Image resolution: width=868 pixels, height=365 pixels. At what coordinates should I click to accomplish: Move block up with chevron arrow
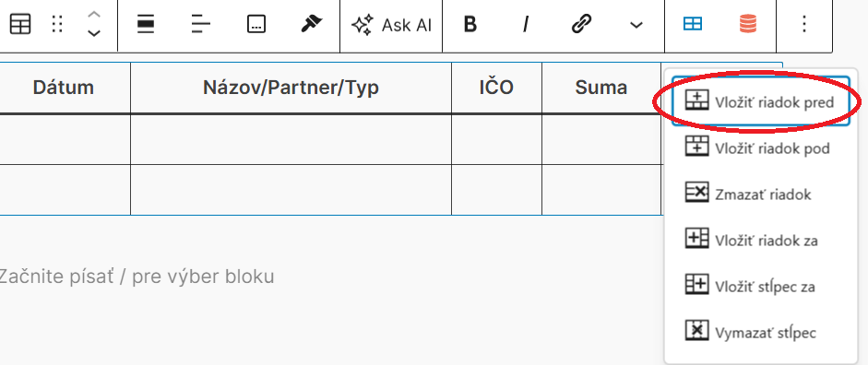94,15
